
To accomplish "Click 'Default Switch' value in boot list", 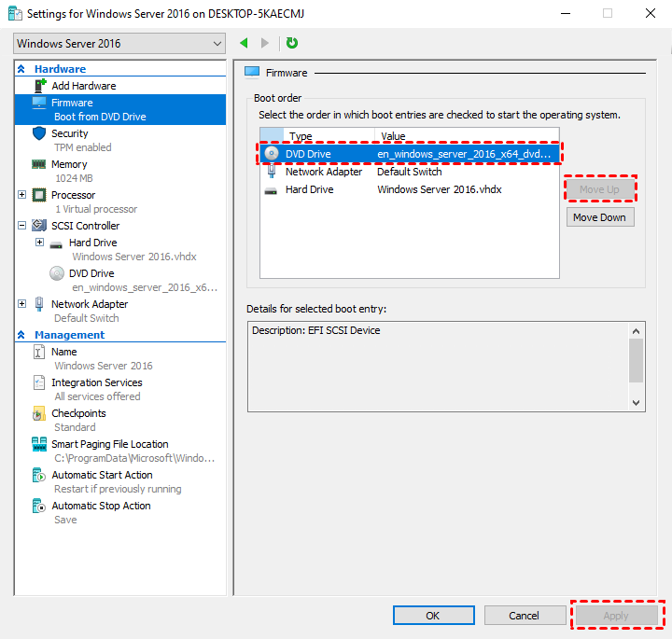I will 410,172.
